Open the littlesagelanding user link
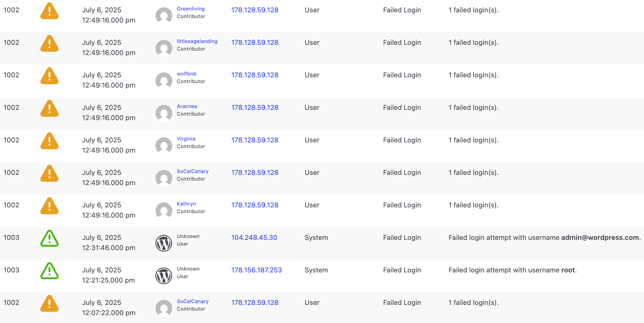The image size is (644, 323). click(x=197, y=41)
